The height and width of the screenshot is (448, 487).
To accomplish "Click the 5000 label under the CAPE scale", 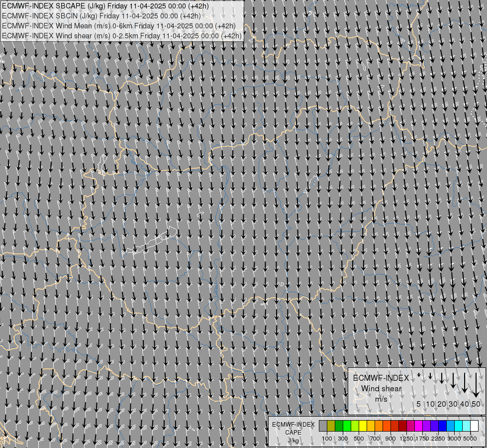I will coord(470,439).
